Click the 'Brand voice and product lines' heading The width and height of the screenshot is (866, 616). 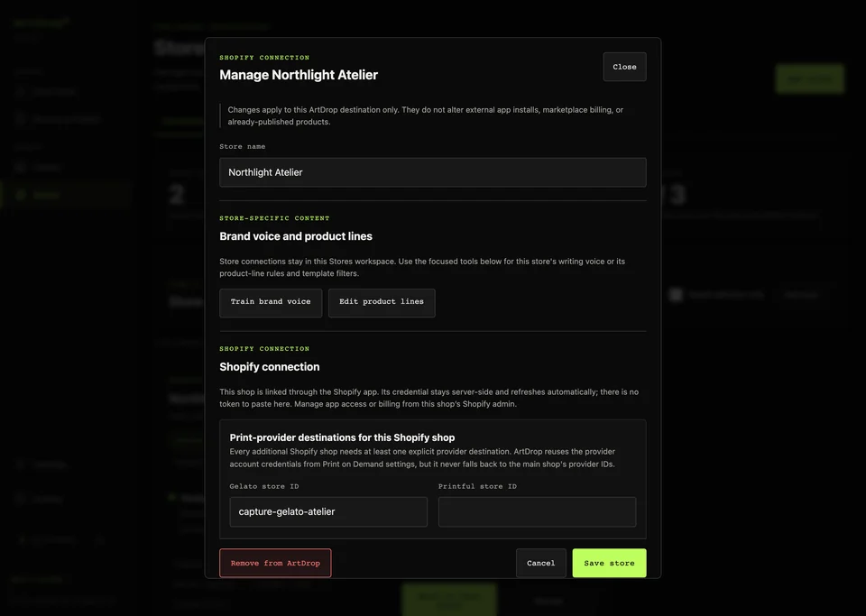(x=296, y=236)
